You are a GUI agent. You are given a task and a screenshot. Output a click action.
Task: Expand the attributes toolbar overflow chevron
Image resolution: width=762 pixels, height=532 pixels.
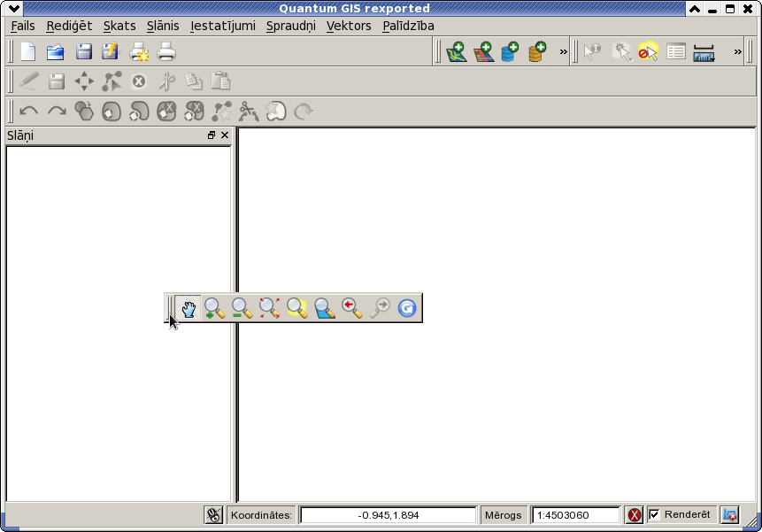tap(738, 51)
